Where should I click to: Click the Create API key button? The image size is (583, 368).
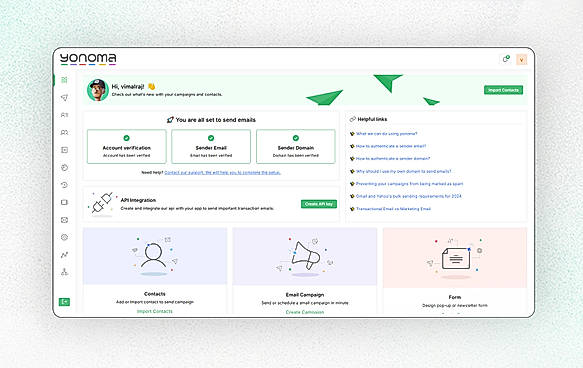tap(319, 204)
